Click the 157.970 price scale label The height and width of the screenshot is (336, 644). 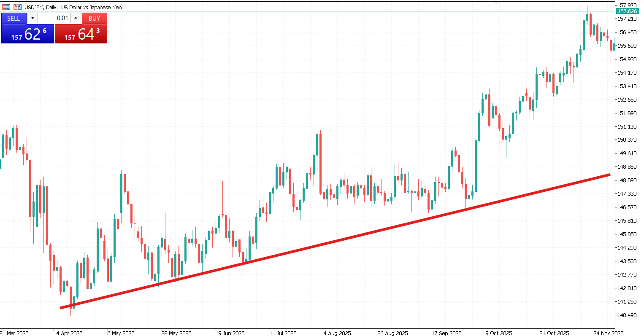tap(627, 5)
